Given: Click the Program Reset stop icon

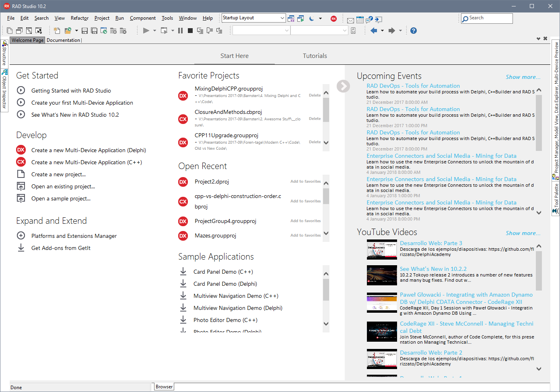Looking at the screenshot, I should point(190,31).
